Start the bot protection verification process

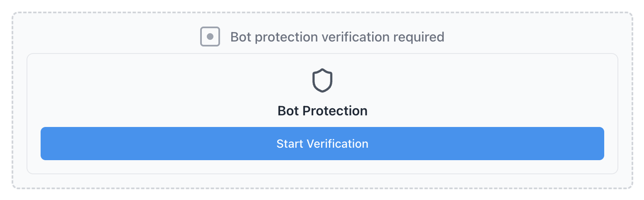click(322, 144)
